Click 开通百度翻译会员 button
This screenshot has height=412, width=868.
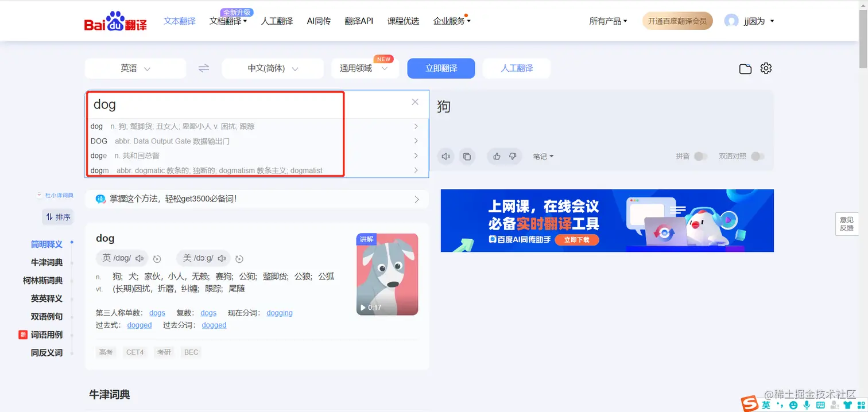(x=677, y=21)
